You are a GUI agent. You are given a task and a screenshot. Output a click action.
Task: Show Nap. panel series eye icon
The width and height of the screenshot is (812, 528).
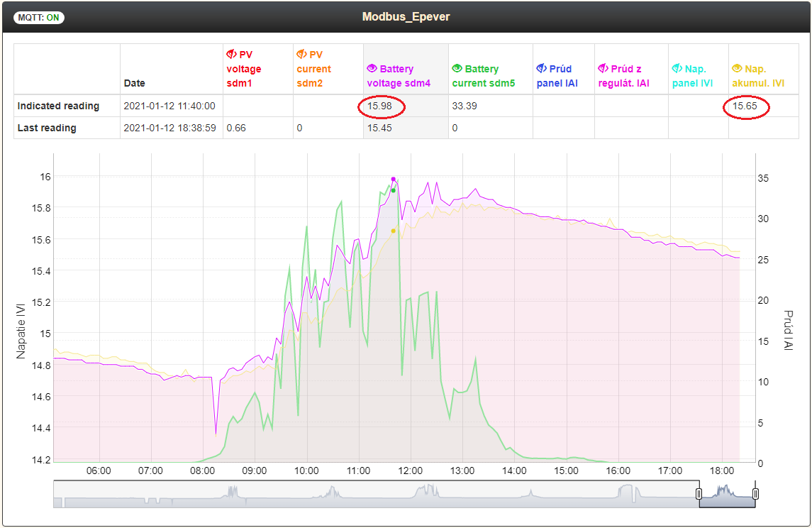coord(677,68)
